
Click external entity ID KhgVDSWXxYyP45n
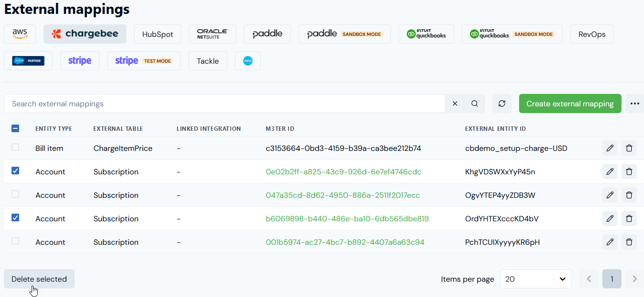coord(500,171)
